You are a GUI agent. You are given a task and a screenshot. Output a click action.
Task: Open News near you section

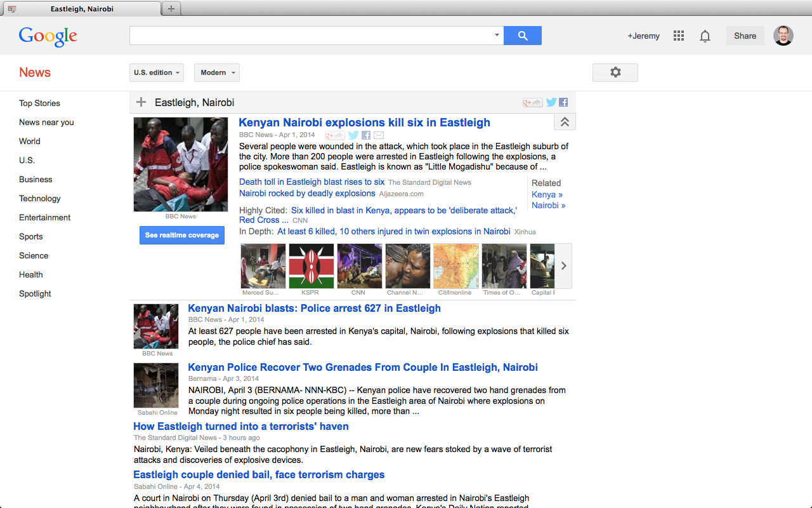pos(46,122)
